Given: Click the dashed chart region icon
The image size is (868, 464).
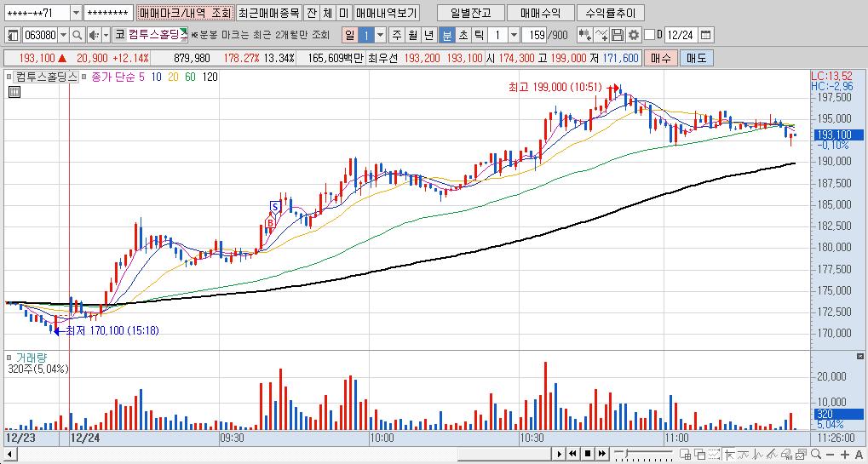Looking at the screenshot, I should (714, 454).
